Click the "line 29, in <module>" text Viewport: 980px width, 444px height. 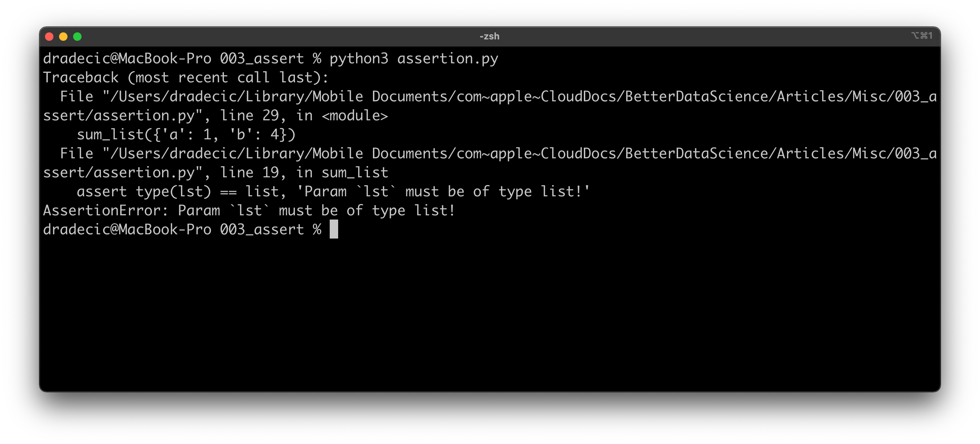[304, 116]
